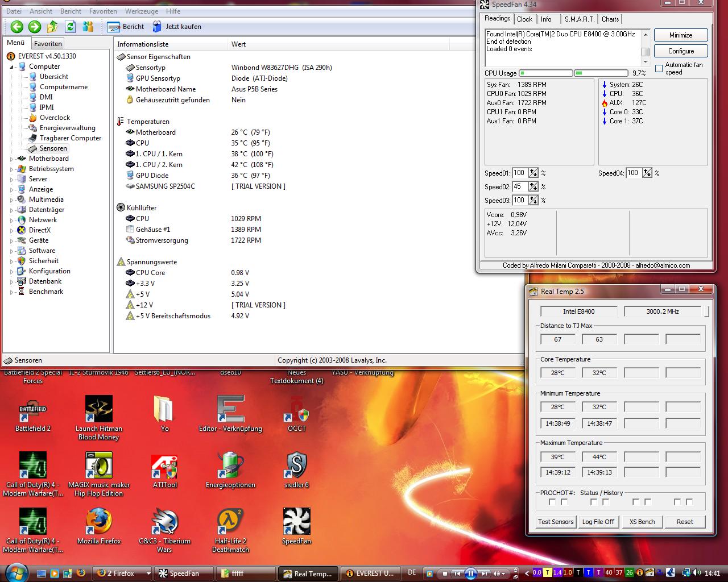Open the Charts tab in SpeedFan
The height and width of the screenshot is (582, 728).
coord(610,19)
